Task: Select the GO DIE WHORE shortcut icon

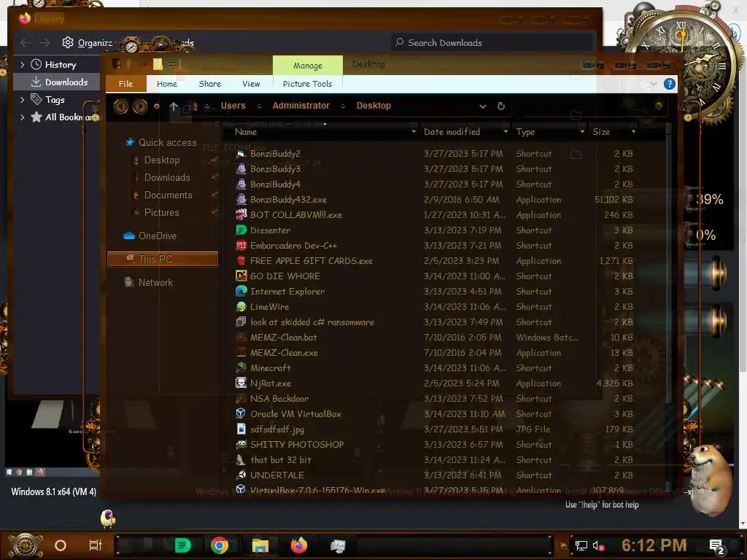Action: (x=241, y=276)
